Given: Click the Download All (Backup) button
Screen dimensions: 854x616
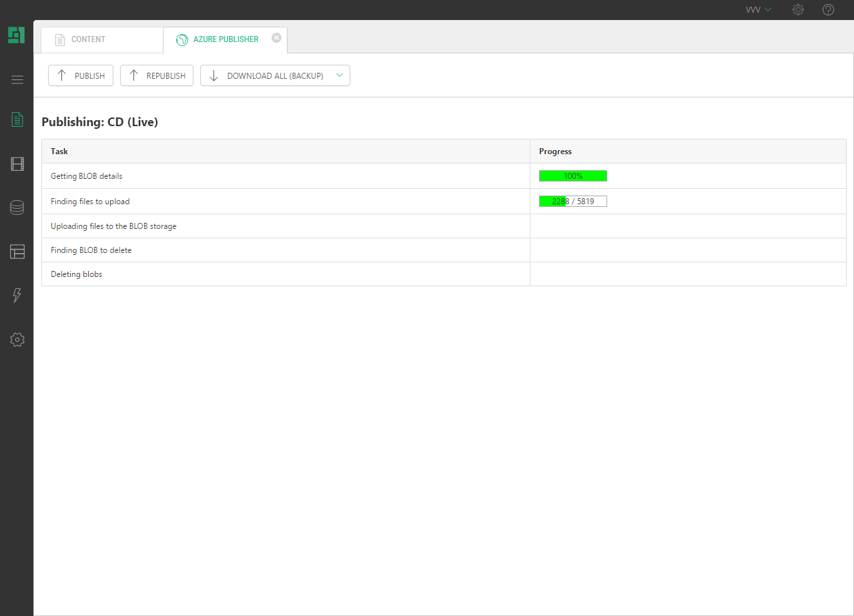Looking at the screenshot, I should click(x=267, y=75).
